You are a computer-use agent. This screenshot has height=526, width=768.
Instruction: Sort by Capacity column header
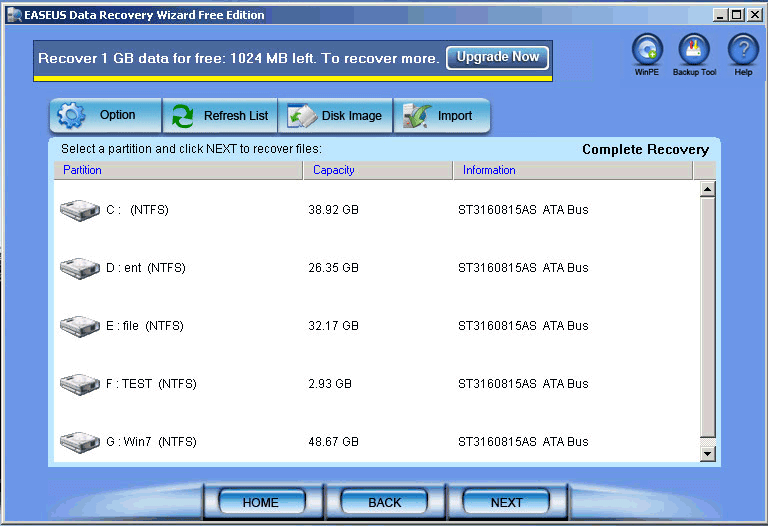pyautogui.click(x=378, y=170)
